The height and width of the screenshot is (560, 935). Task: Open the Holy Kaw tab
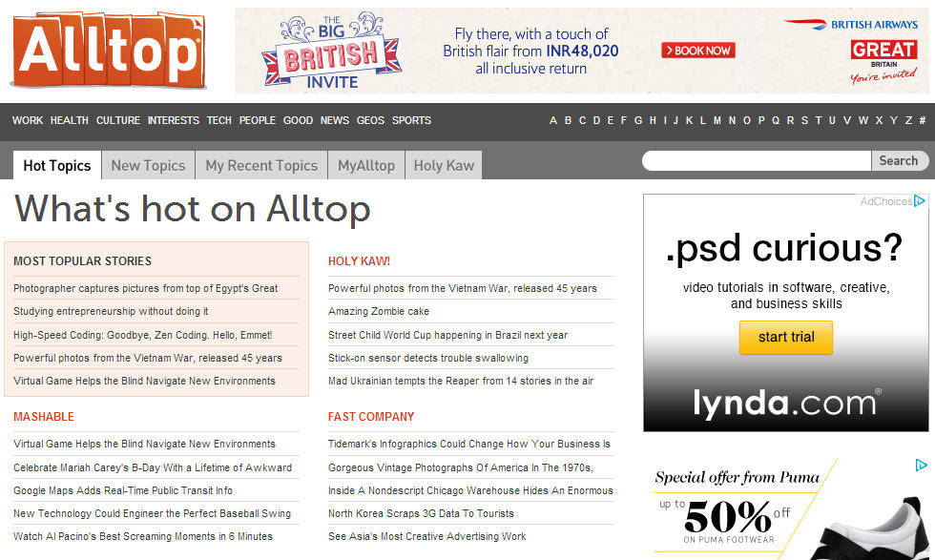tap(444, 165)
